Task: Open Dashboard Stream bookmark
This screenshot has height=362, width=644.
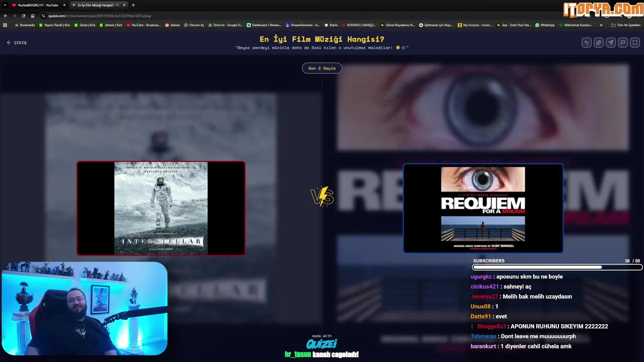Action: (264, 25)
